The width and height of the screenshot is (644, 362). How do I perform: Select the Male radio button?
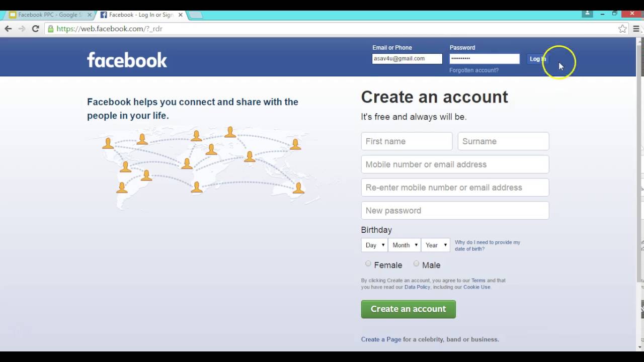tap(416, 263)
